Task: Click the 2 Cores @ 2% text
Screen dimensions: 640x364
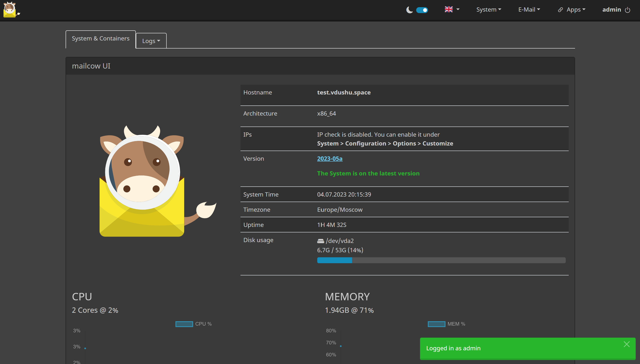Action: (x=95, y=310)
